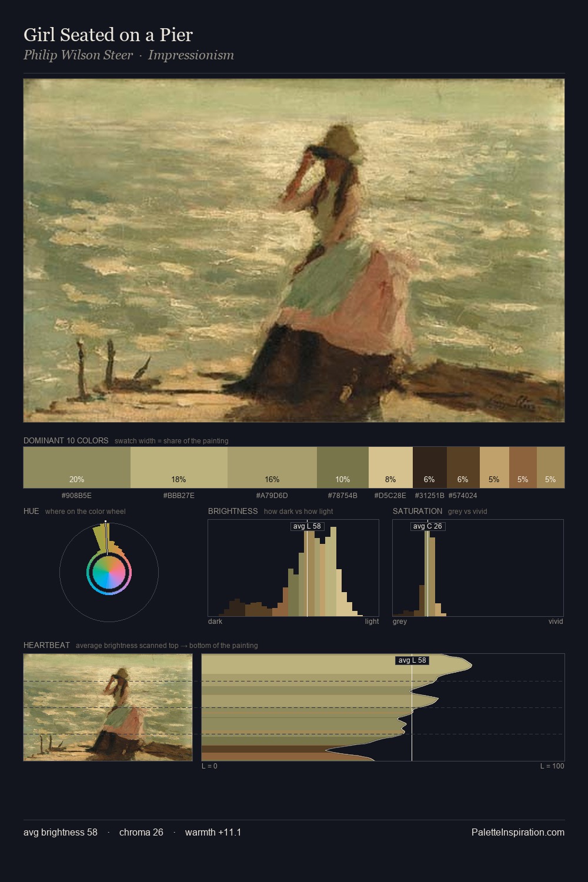
Task: Click hex label '#BBB27E'
Action: coord(179,496)
